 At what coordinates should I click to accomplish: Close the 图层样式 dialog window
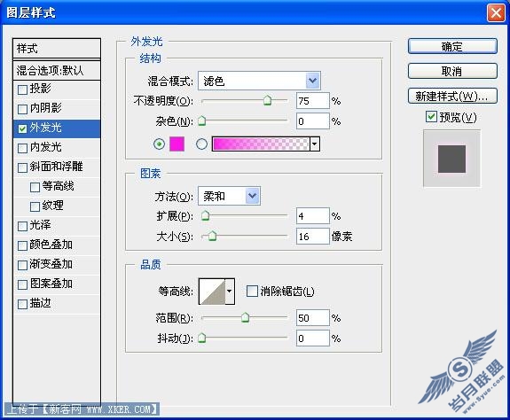[496, 13]
